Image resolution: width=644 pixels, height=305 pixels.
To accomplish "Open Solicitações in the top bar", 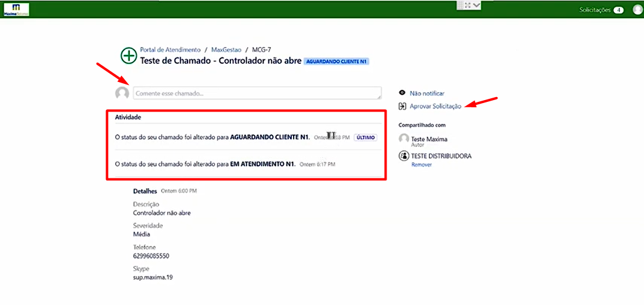I will pos(595,10).
